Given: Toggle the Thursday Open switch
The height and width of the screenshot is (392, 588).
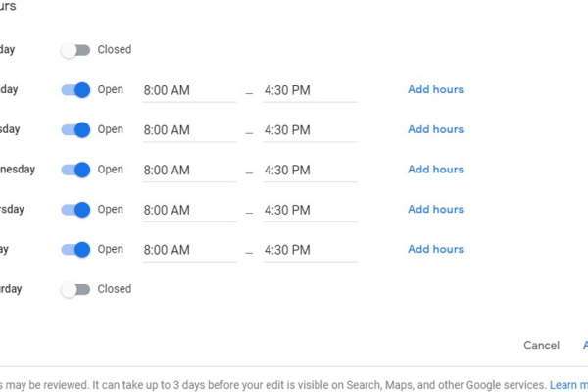Looking at the screenshot, I should tap(75, 210).
